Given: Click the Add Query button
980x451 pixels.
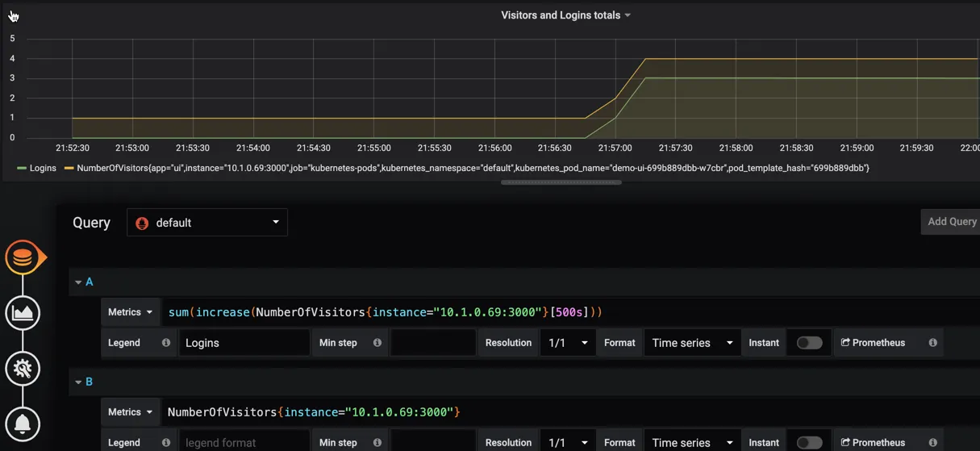Looking at the screenshot, I should point(951,222).
